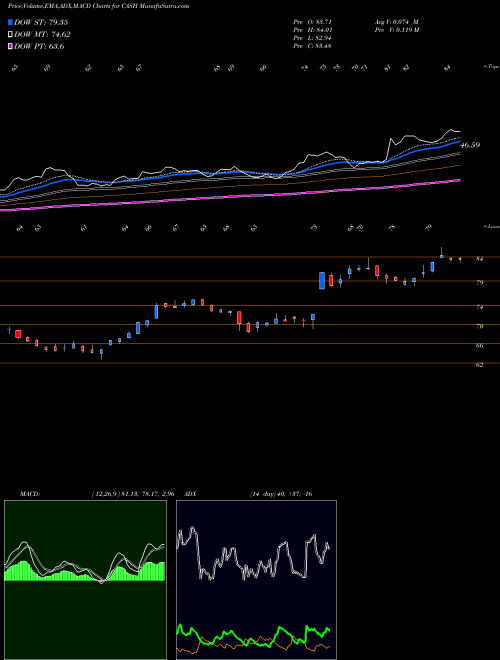
Task: Click the 66 price axis label
Action: (x=479, y=346)
